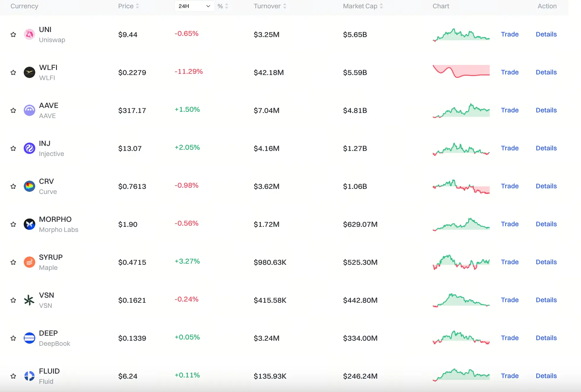Open the VSN sparkline chart
The height and width of the screenshot is (392, 581).
coord(461,300)
